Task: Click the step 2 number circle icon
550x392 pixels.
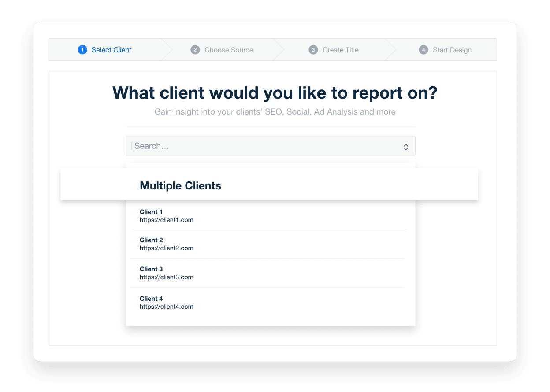Action: (195, 50)
